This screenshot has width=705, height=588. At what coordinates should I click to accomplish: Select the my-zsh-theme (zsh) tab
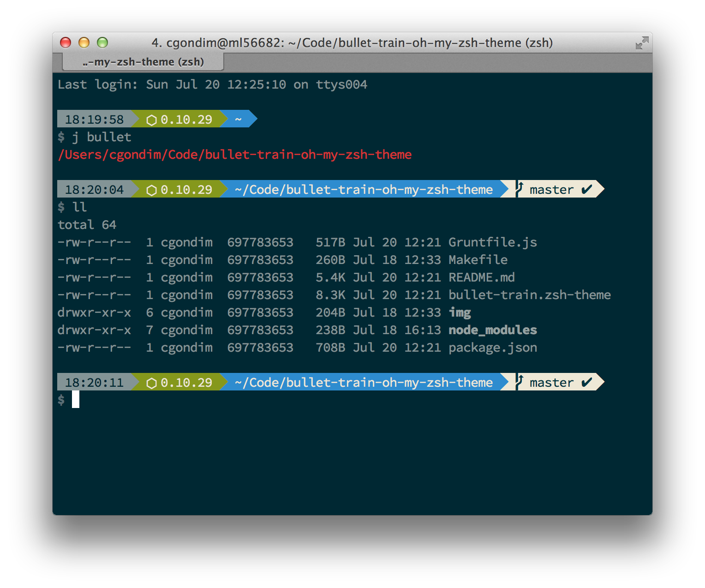pos(143,62)
